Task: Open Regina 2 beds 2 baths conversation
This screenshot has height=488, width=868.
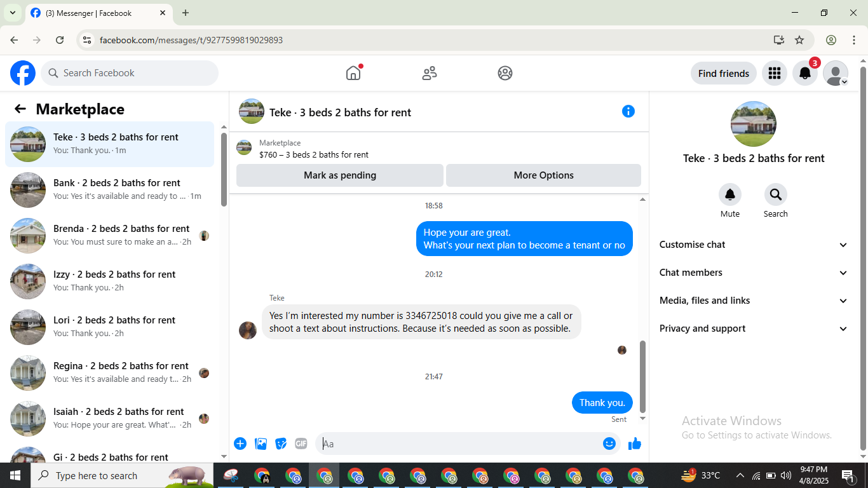Action: (110, 373)
